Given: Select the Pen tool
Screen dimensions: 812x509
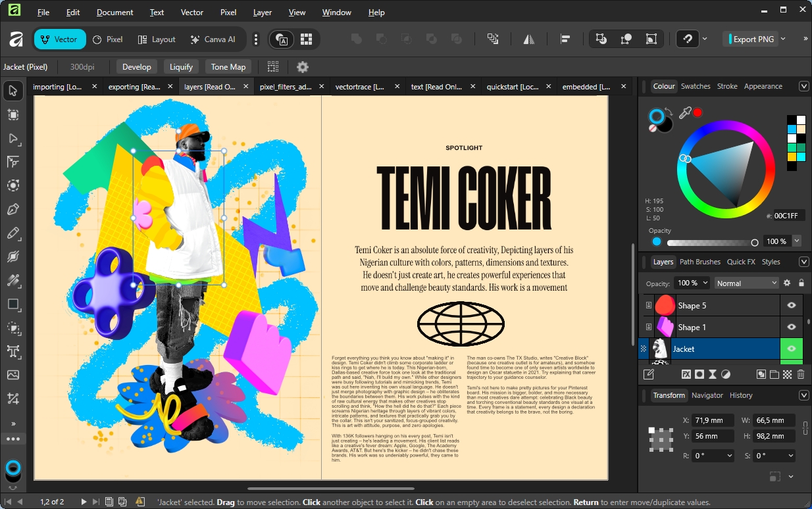Looking at the screenshot, I should coord(13,209).
